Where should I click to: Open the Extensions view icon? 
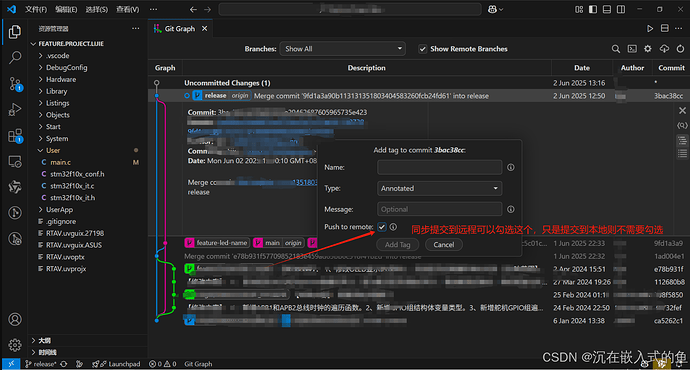click(x=15, y=136)
